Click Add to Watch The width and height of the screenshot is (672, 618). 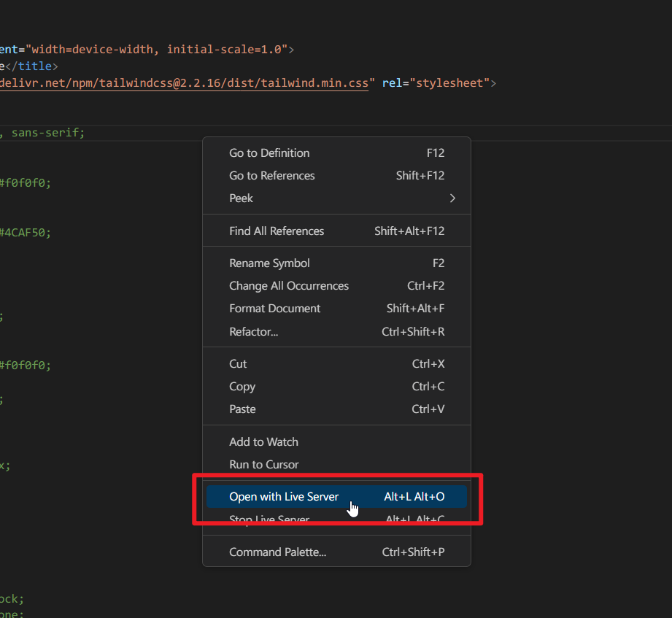coord(263,442)
